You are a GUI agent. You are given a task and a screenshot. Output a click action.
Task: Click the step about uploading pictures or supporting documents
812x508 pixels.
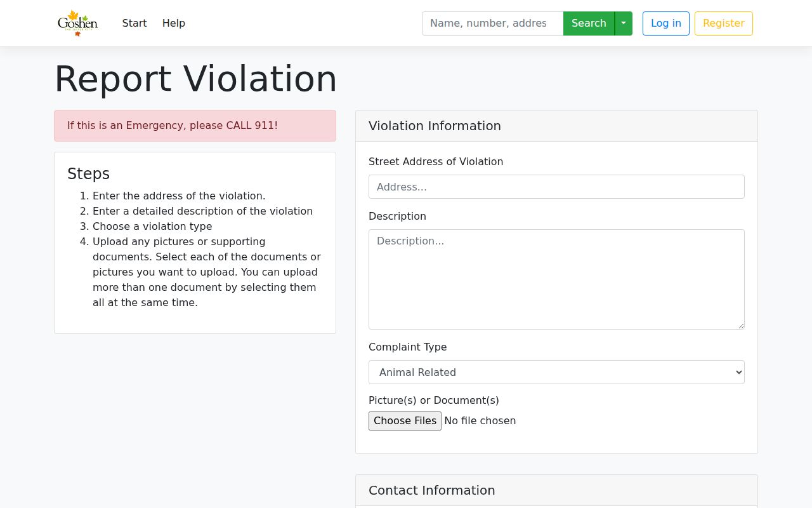[x=207, y=272]
